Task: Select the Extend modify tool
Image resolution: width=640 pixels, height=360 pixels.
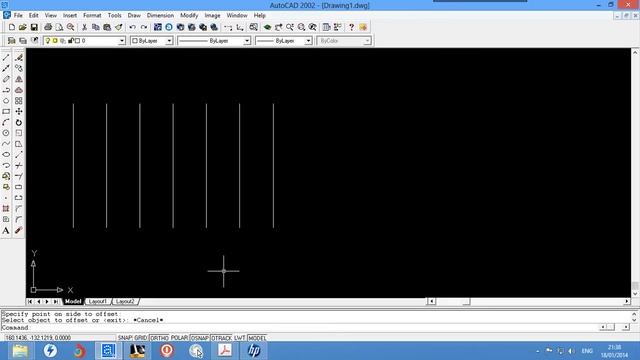Action: pos(19,176)
